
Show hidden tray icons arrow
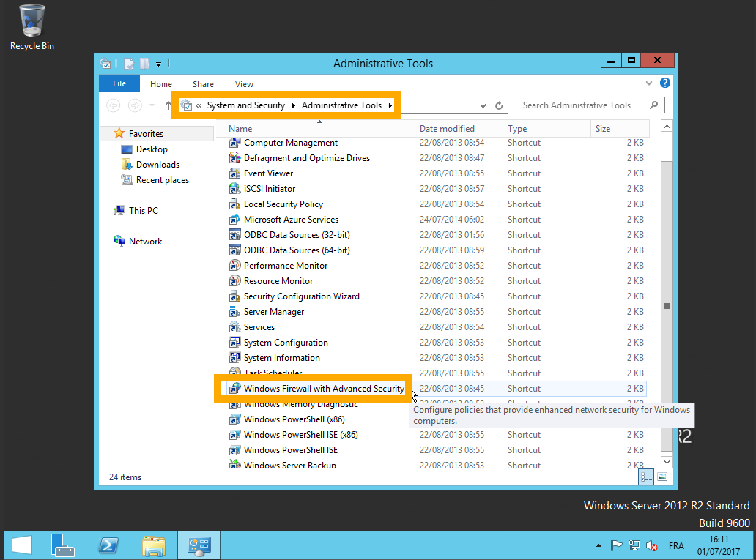click(598, 545)
